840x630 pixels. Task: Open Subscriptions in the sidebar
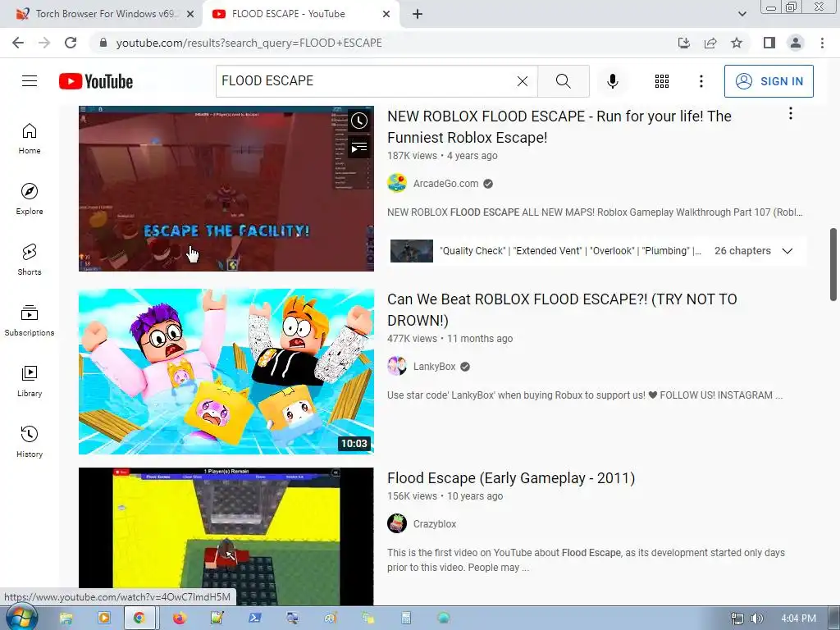click(x=30, y=321)
